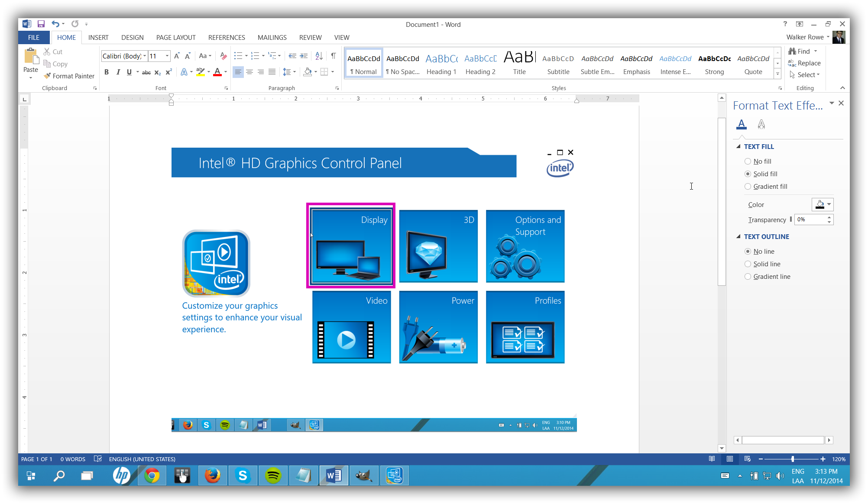
Task: Open Change Case Aa dropdown
Action: pyautogui.click(x=205, y=56)
